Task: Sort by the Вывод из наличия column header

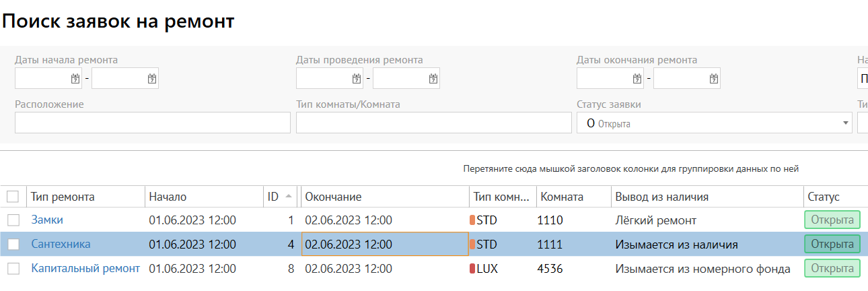Action: pos(661,197)
